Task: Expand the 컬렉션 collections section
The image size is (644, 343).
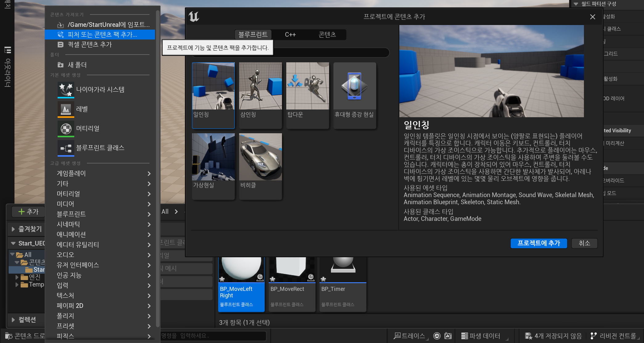Action: click(x=13, y=320)
